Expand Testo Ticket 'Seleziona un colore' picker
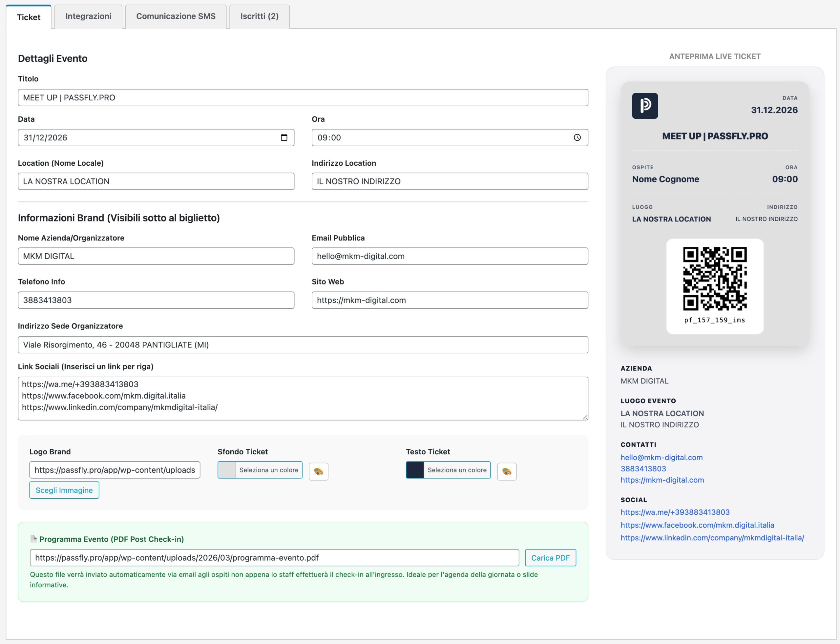840x644 pixels. pos(457,470)
